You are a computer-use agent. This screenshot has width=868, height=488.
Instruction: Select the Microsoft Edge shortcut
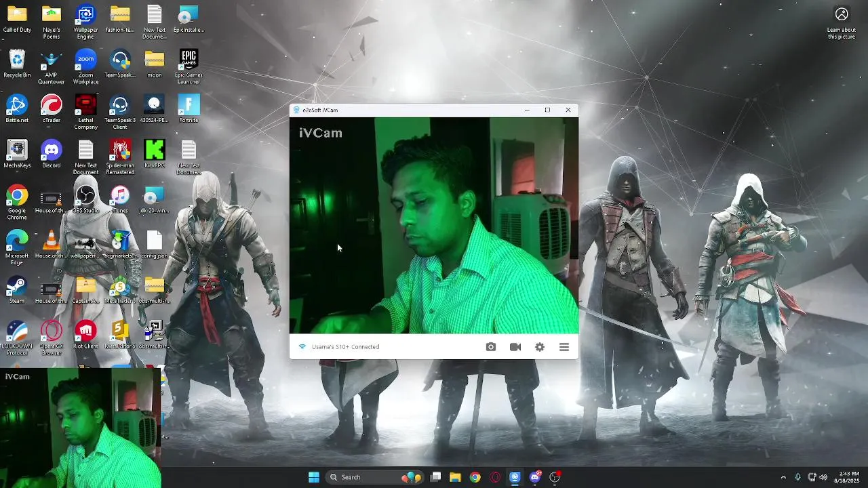tap(17, 248)
